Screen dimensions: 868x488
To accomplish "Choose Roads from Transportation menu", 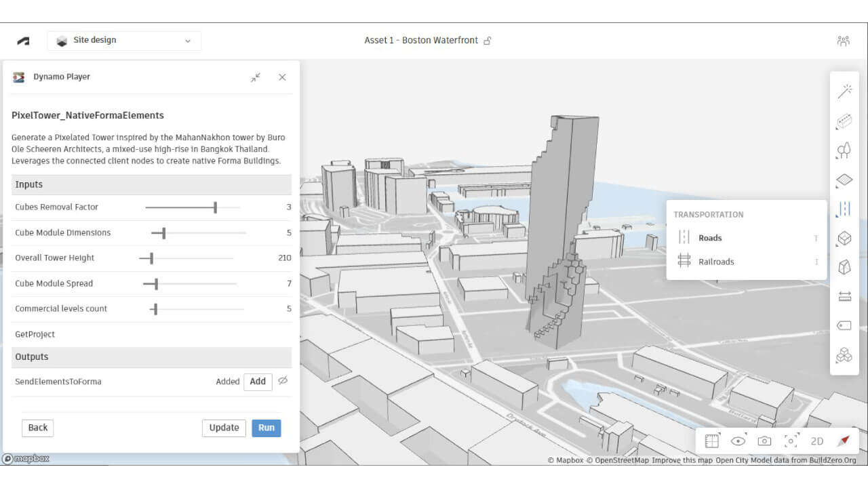I will (x=747, y=238).
